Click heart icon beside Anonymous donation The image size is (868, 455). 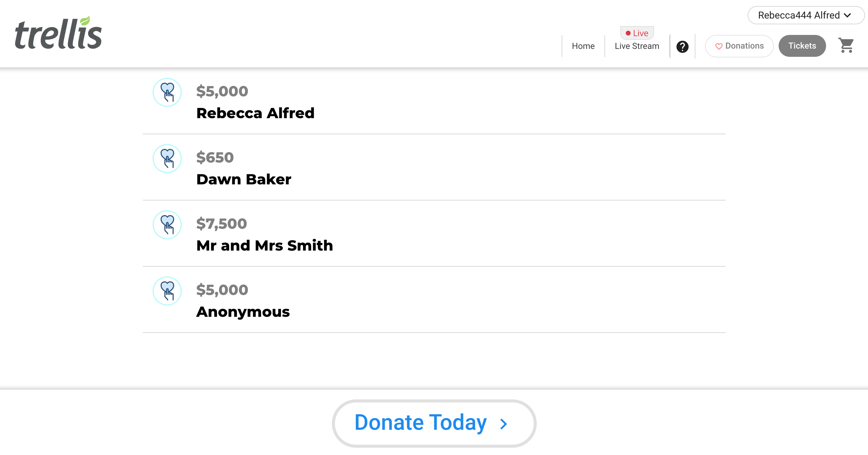pyautogui.click(x=167, y=291)
